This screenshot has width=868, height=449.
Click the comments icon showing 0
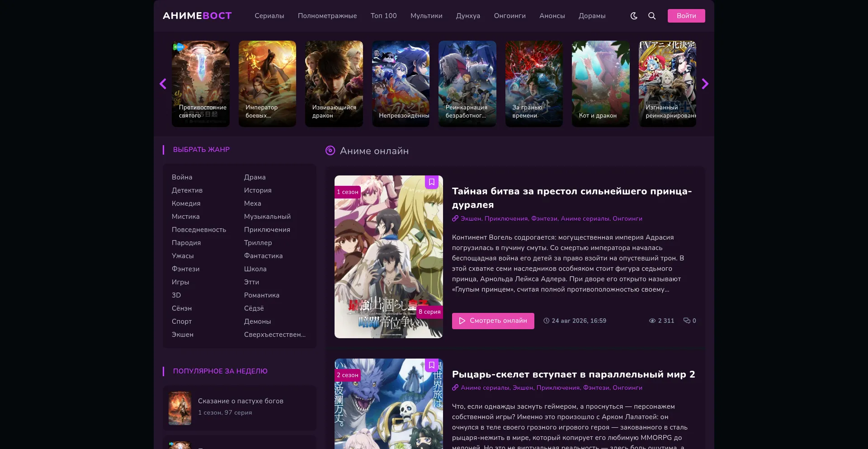pyautogui.click(x=687, y=321)
